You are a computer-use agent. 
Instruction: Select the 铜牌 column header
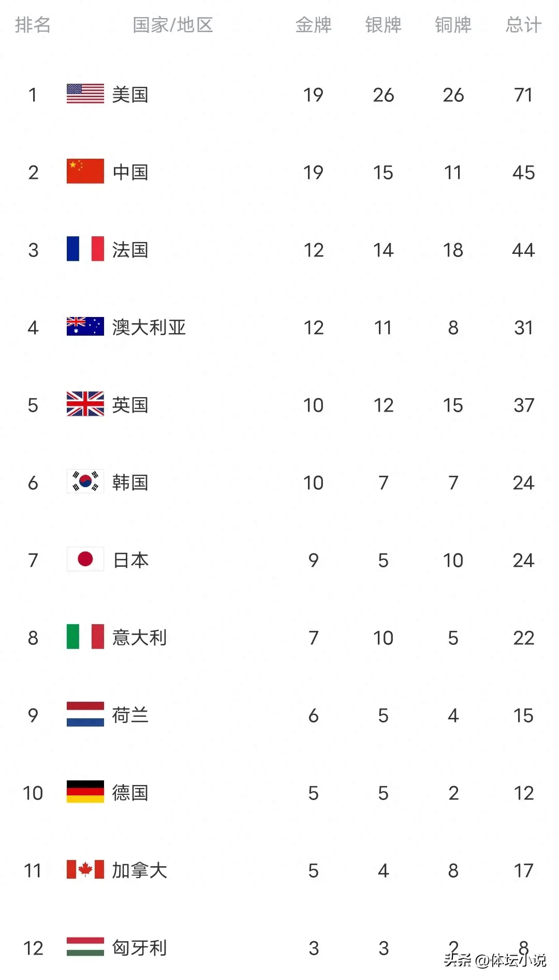pos(453,25)
